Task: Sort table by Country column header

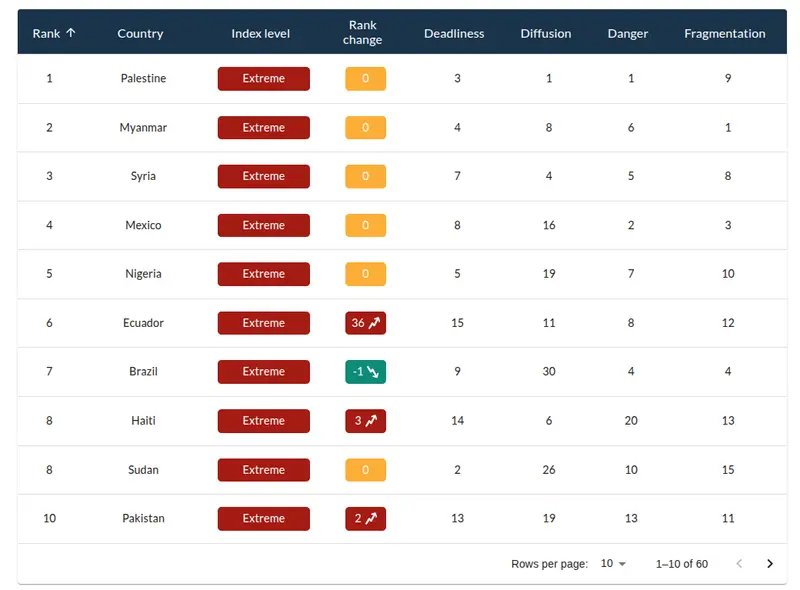Action: (140, 33)
